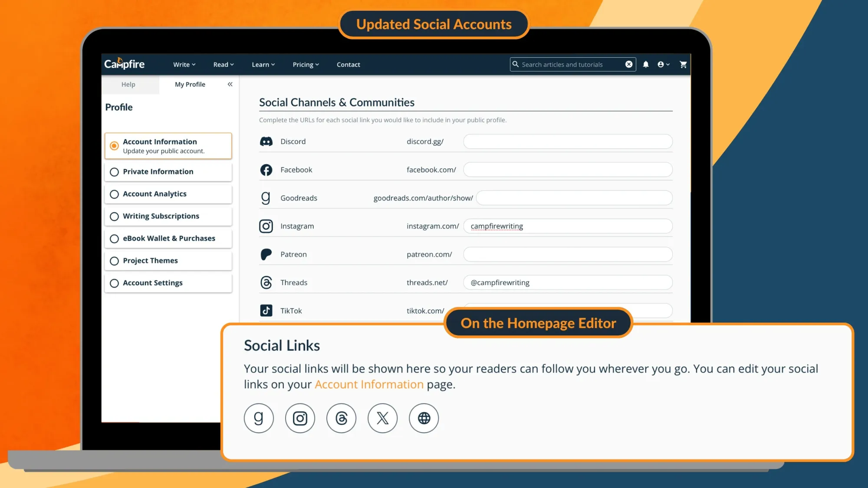Click the Facebook icon

pyautogui.click(x=266, y=170)
